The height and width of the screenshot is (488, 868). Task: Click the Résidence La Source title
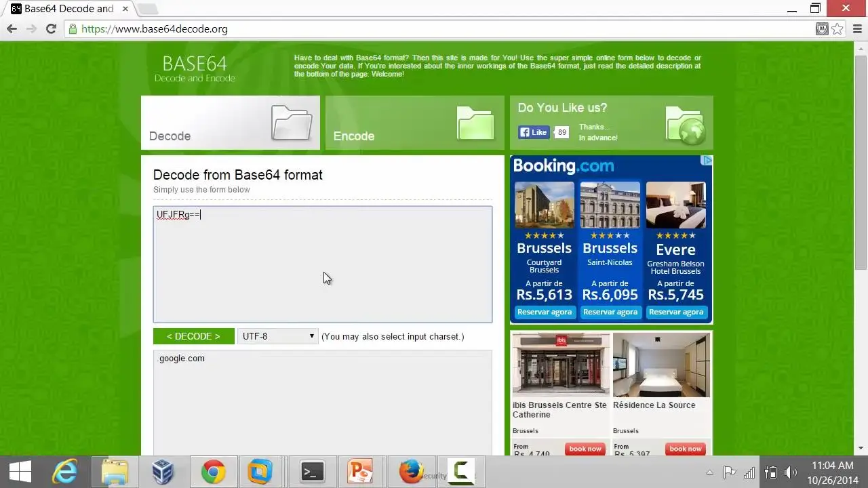pyautogui.click(x=654, y=405)
